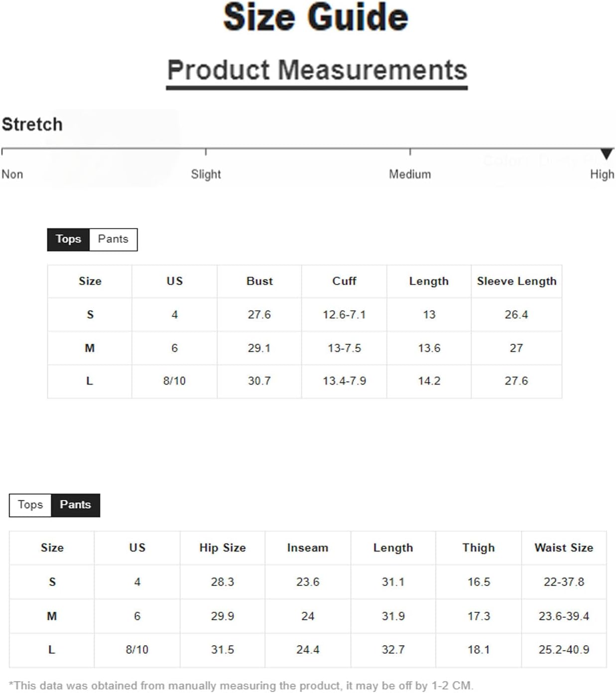Click the Slight stretch label
Viewport: 616px width, 693px height.
(206, 174)
